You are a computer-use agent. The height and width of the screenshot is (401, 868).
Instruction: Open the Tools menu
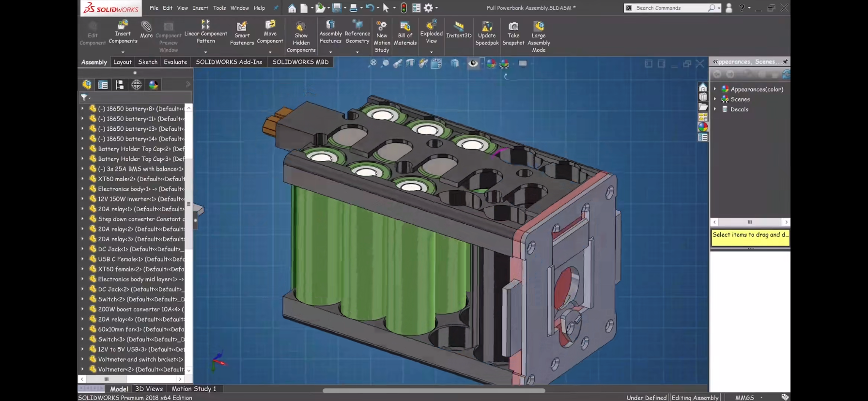pos(219,8)
